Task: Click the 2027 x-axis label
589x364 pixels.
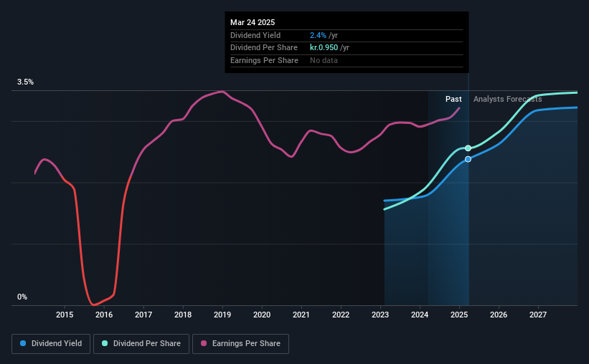Action: [x=538, y=315]
